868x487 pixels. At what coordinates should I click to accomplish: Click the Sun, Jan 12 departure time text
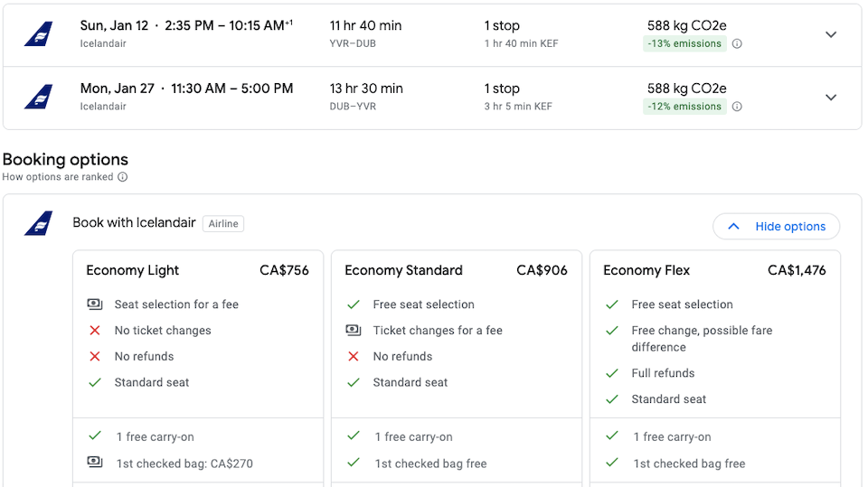pos(186,25)
